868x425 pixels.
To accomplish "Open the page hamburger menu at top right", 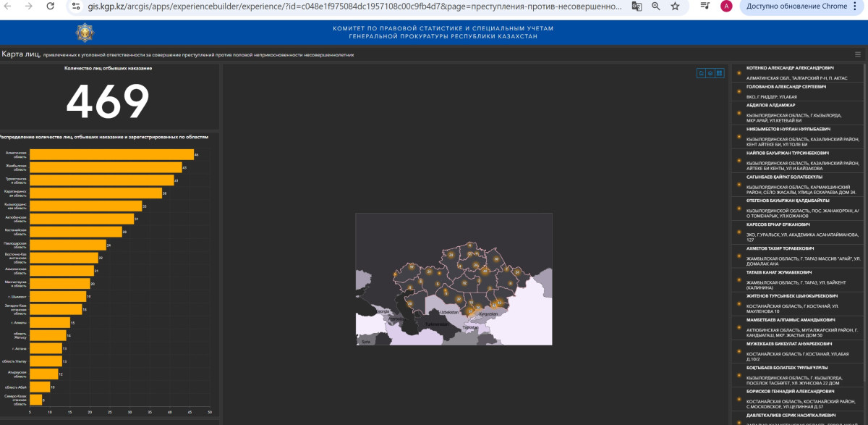I will (x=858, y=54).
